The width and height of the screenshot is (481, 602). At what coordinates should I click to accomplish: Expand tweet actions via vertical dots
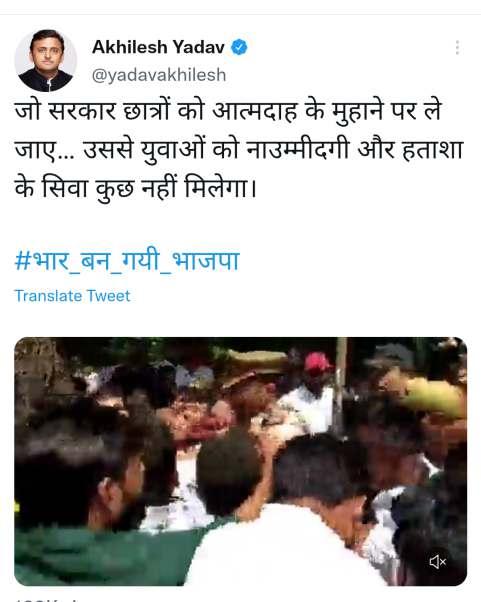pos(457,48)
